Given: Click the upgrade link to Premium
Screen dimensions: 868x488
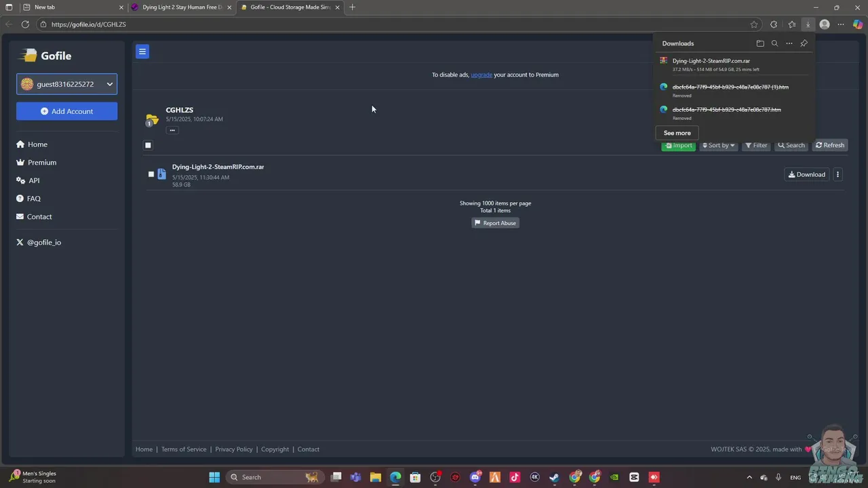Looking at the screenshot, I should [x=481, y=75].
